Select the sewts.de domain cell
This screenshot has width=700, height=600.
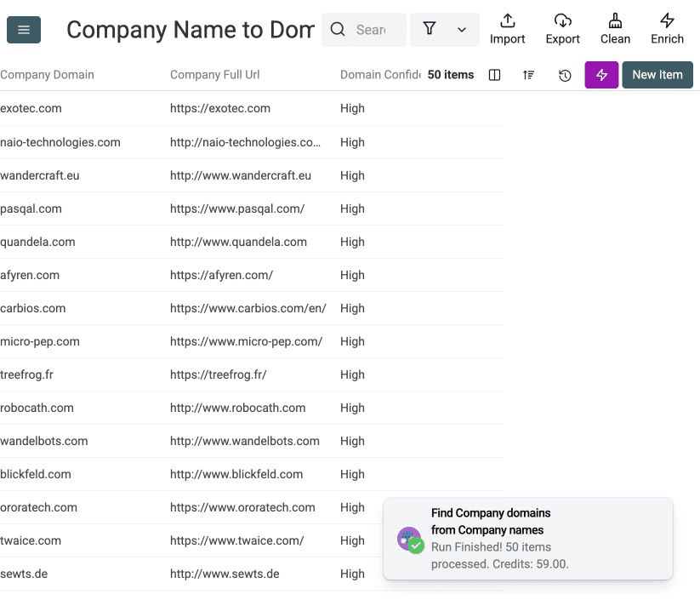pyautogui.click(x=24, y=574)
